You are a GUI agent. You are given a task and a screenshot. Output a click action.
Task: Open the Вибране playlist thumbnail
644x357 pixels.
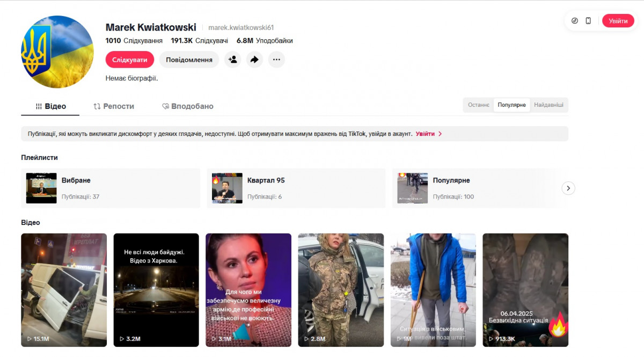pos(41,188)
